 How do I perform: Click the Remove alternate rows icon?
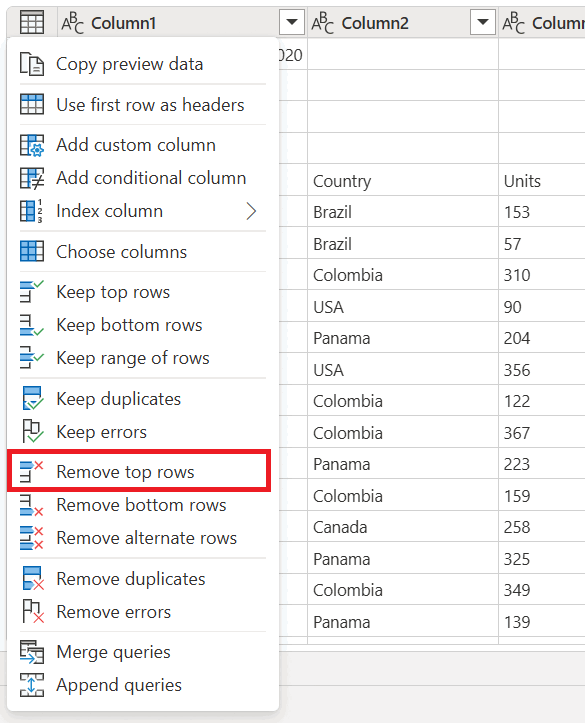(32, 538)
